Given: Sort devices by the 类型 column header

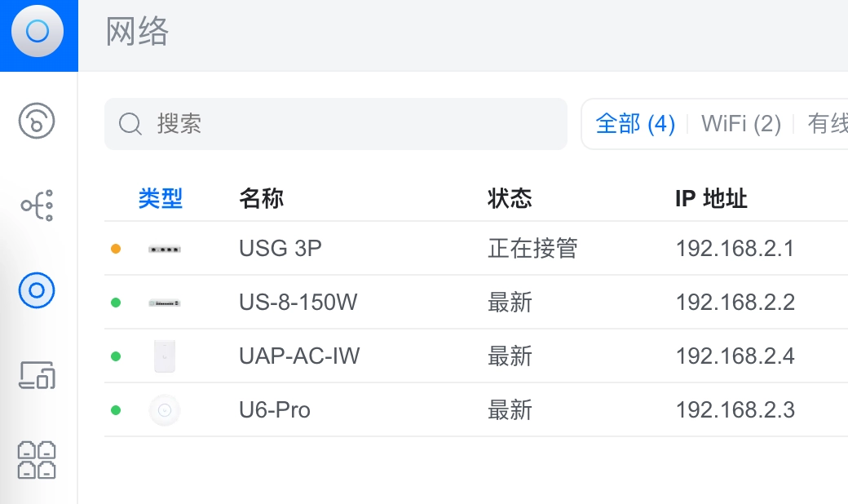Looking at the screenshot, I should (161, 198).
